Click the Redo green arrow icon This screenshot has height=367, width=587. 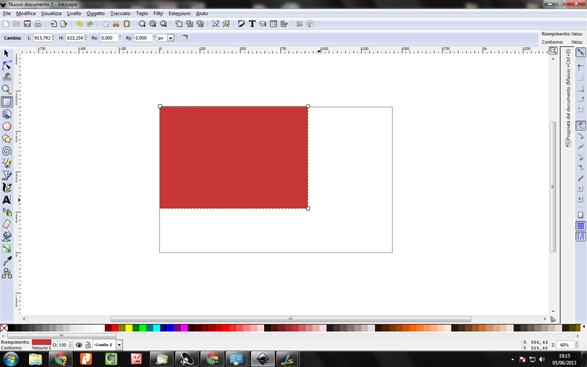click(90, 24)
